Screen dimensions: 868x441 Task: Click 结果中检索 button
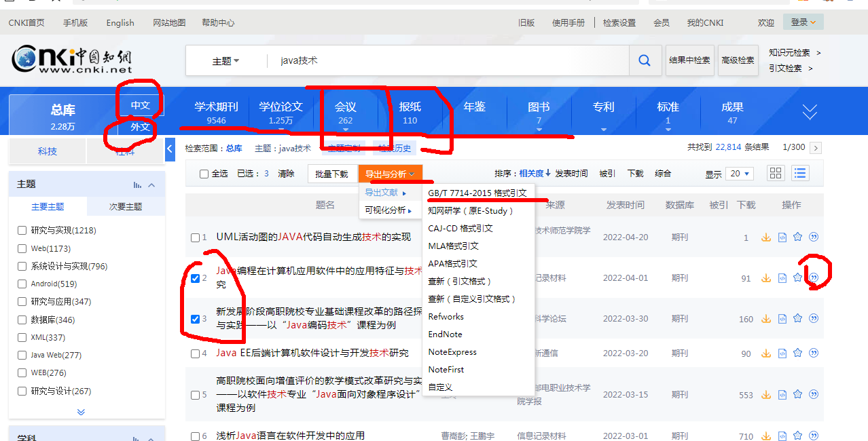click(689, 60)
